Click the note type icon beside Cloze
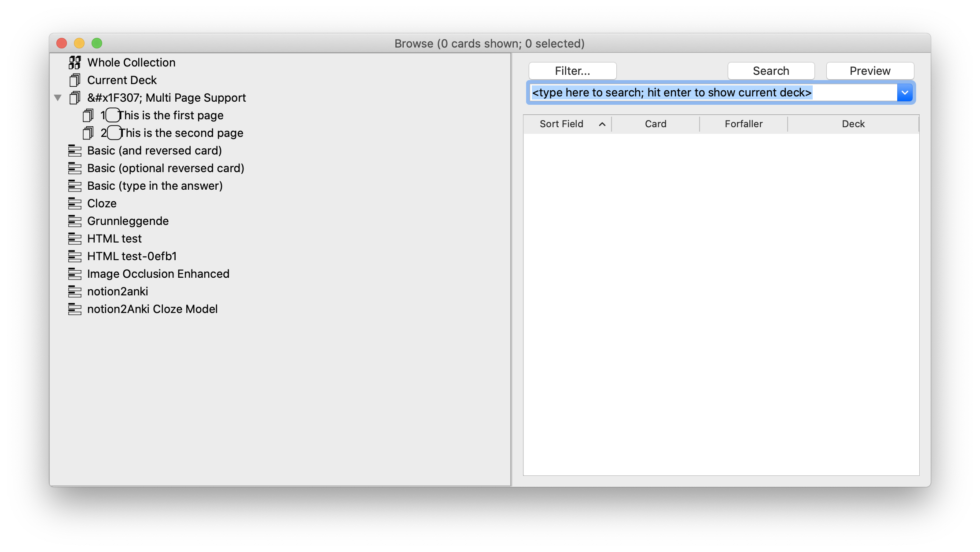980x552 pixels. pyautogui.click(x=74, y=203)
